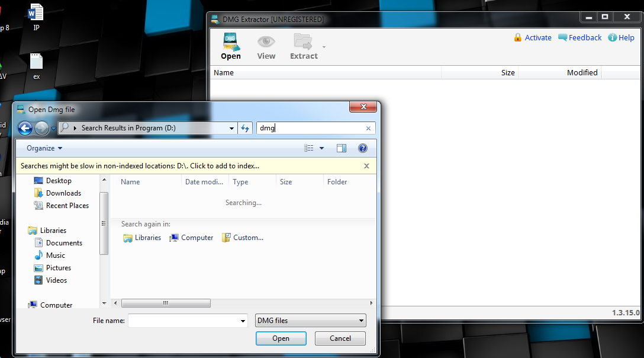Screen dimensions: 644x358
Task: Open the File name dropdown arrow
Action: click(243, 321)
